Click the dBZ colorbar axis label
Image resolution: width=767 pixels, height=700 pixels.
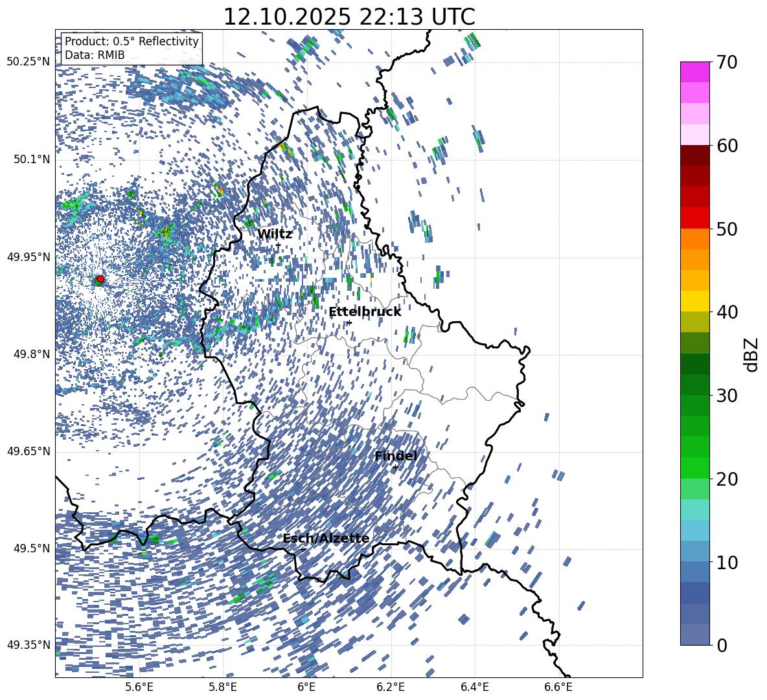click(x=752, y=354)
